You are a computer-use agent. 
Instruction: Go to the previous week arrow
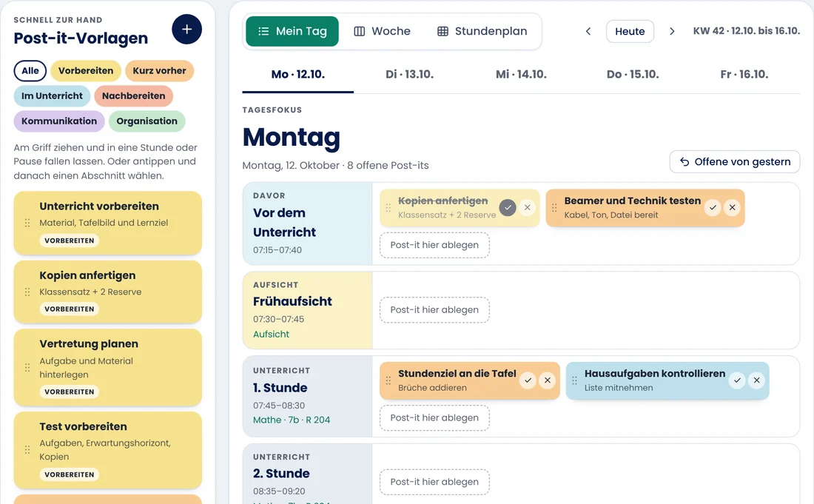588,31
